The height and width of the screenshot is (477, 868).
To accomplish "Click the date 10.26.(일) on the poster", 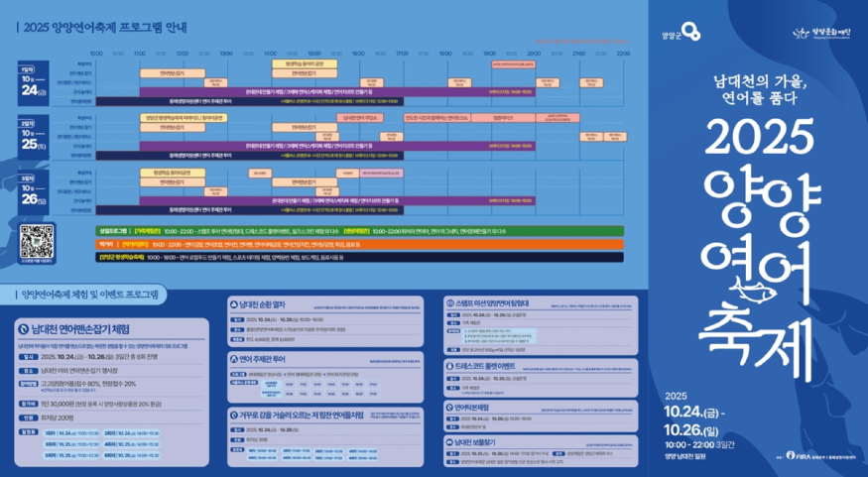I will (x=691, y=430).
